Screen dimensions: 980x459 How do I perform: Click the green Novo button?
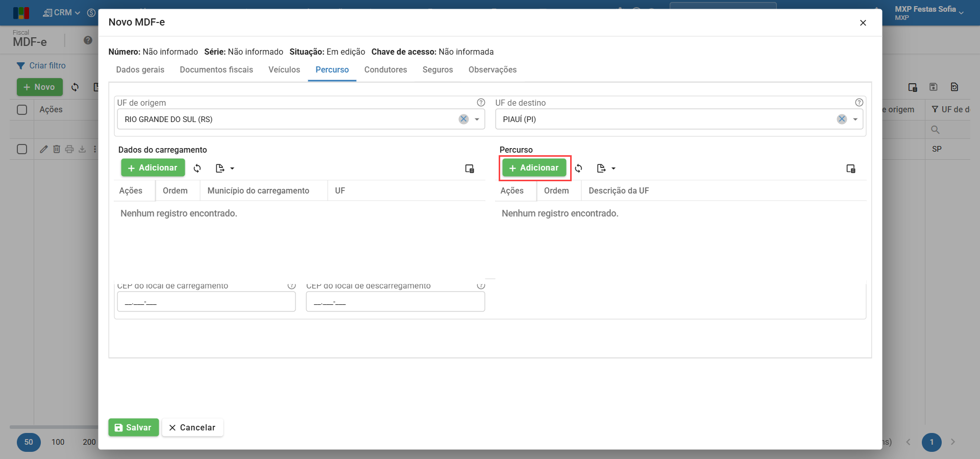point(40,87)
